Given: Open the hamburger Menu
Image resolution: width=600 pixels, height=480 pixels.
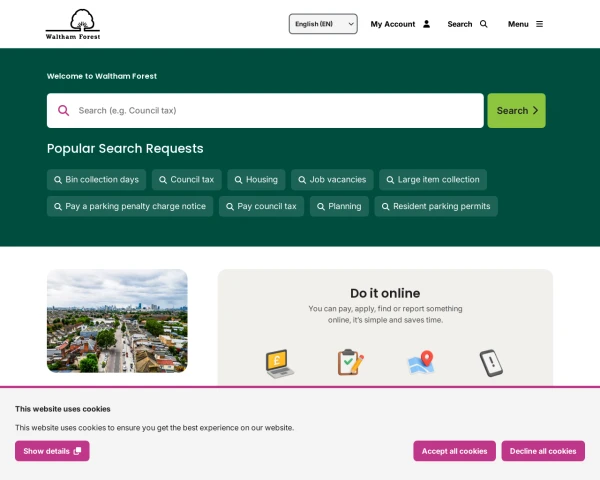Looking at the screenshot, I should tap(525, 24).
